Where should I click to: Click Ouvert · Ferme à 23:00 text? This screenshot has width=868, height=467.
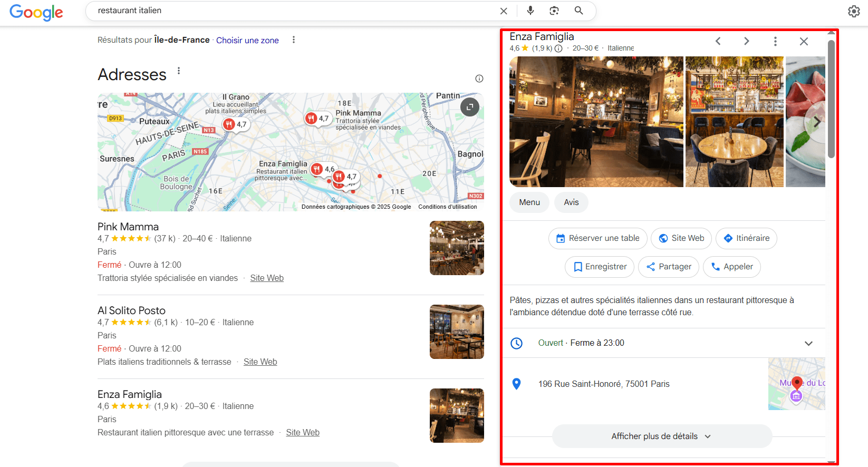(x=581, y=343)
